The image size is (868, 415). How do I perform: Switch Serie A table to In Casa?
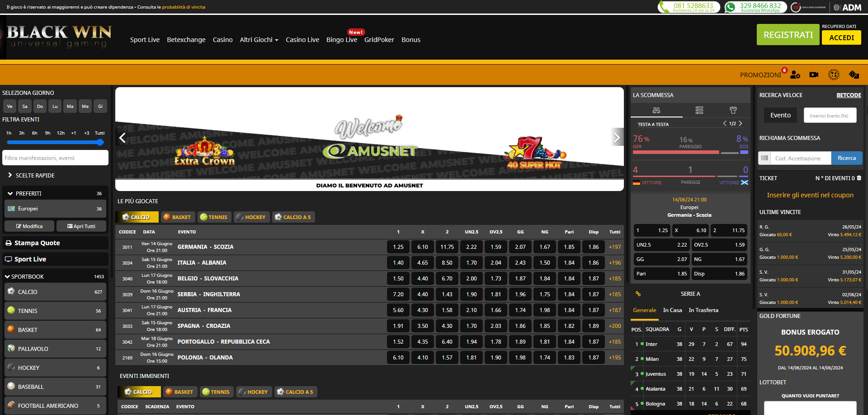point(672,310)
